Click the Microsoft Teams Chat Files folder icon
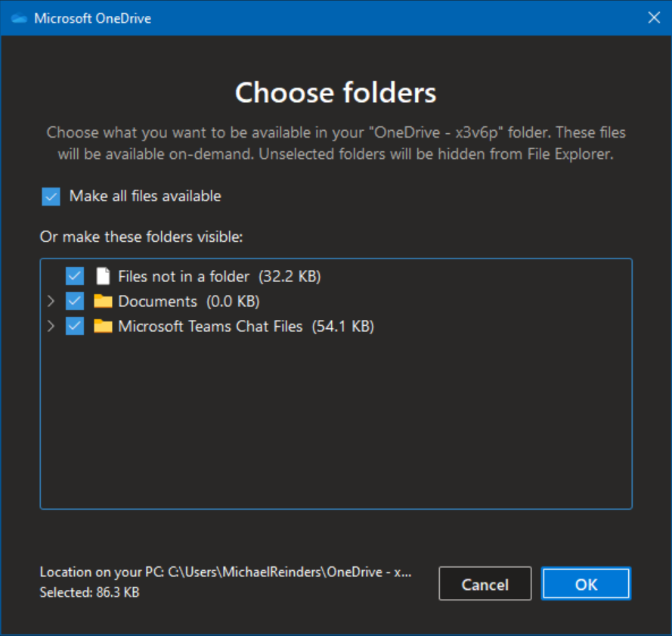Viewport: 672px width, 636px height. (103, 326)
